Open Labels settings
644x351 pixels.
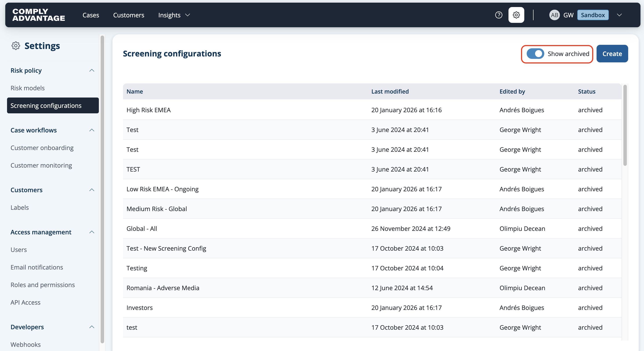(20, 208)
